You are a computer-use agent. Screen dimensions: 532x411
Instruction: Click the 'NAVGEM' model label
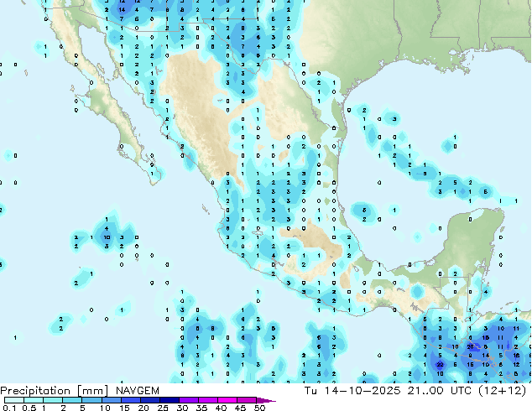137,391
